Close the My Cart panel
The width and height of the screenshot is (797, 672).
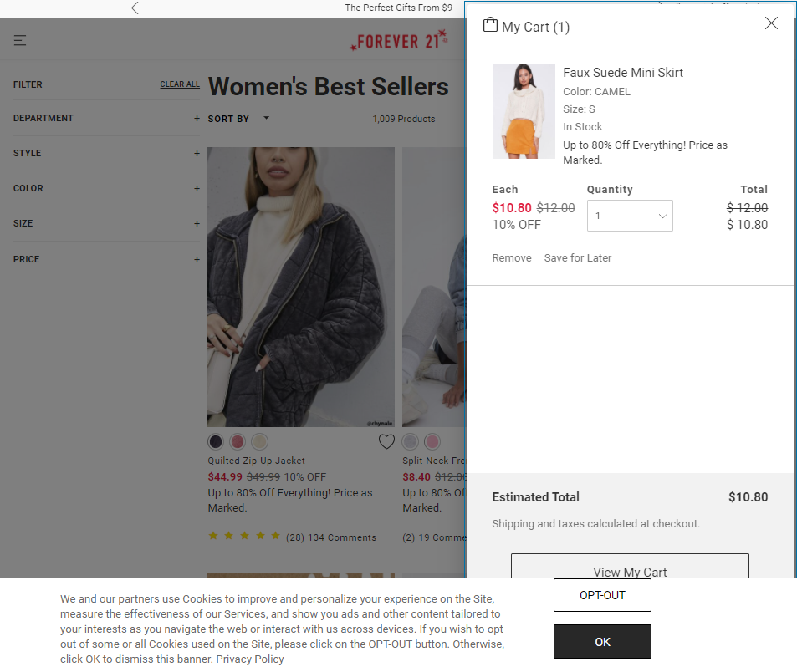click(x=770, y=23)
